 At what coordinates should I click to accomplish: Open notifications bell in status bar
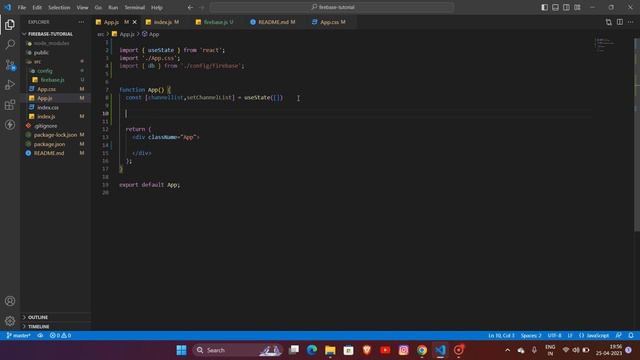[631, 336]
